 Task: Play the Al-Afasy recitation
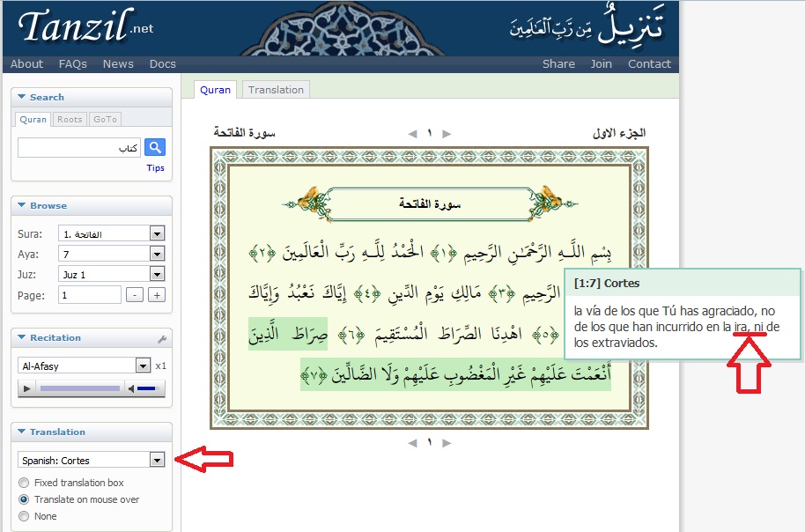26,388
